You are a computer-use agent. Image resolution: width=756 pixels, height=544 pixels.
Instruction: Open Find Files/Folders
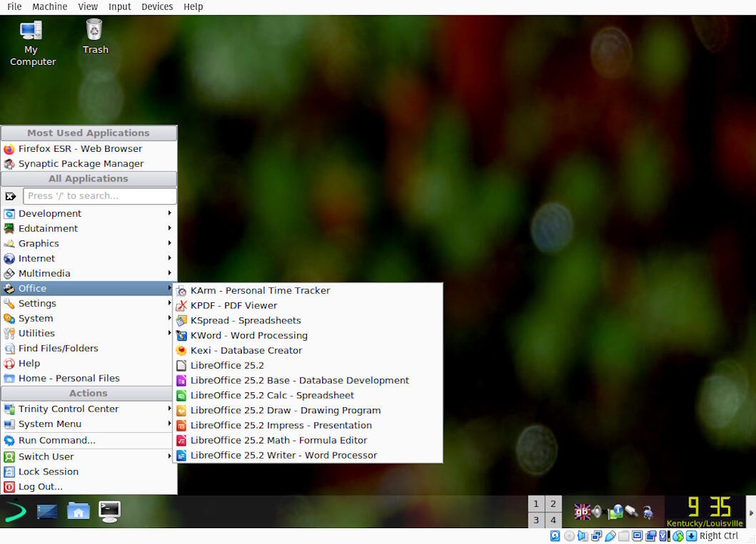88,348
